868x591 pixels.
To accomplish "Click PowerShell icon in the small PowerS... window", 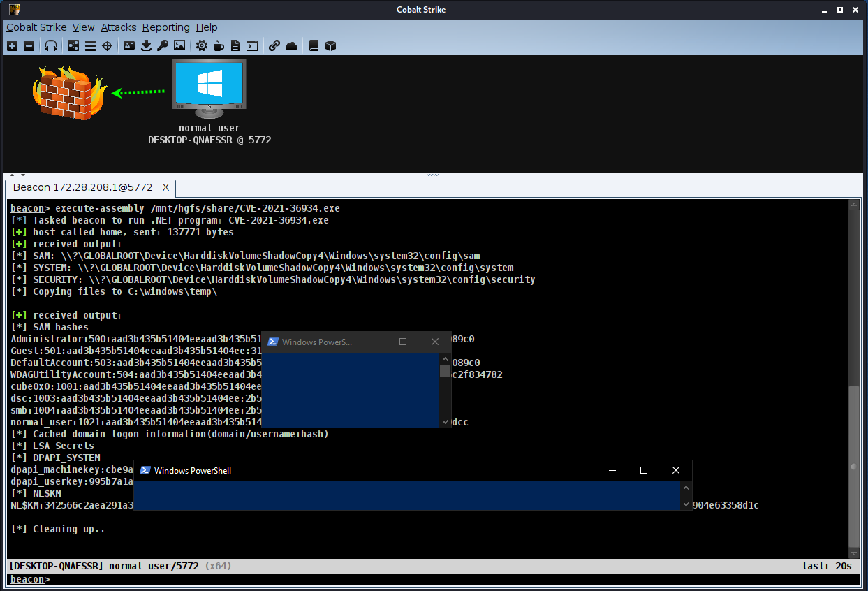I will 273,342.
